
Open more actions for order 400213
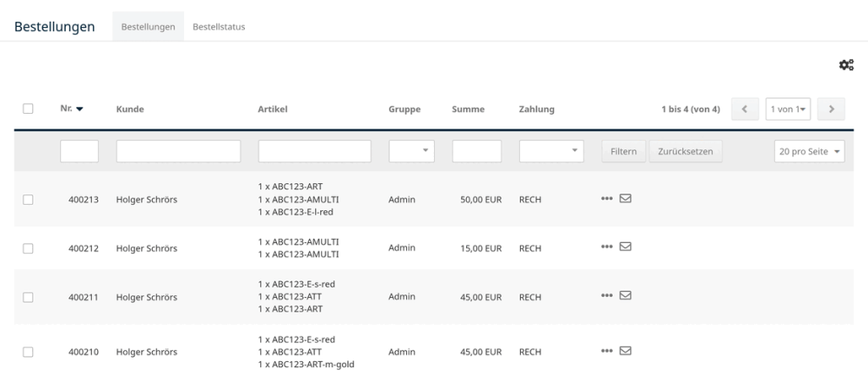coord(607,198)
